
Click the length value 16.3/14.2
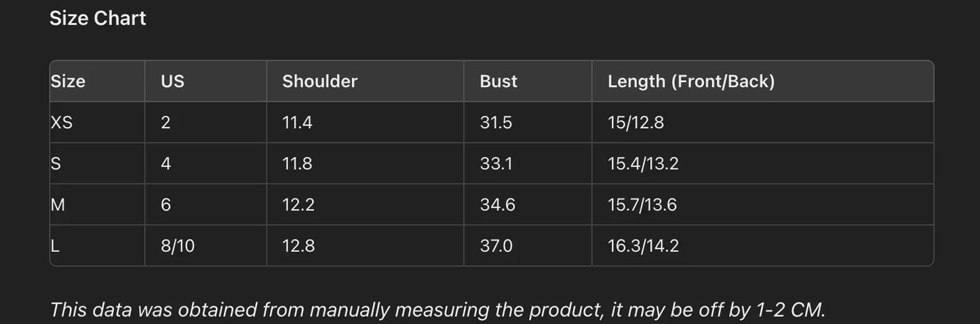pos(643,246)
